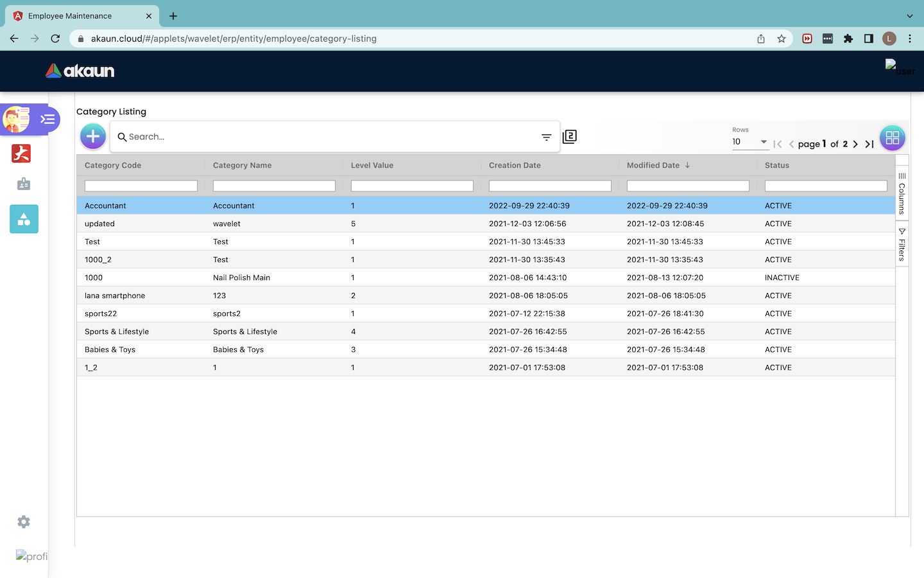This screenshot has width=924, height=578.
Task: Expand the Filters side panel
Action: (x=902, y=244)
